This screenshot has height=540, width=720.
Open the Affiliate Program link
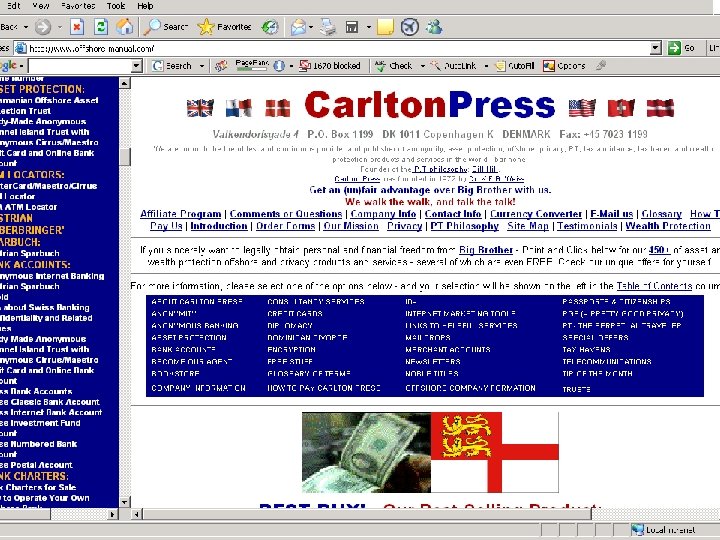pos(180,214)
